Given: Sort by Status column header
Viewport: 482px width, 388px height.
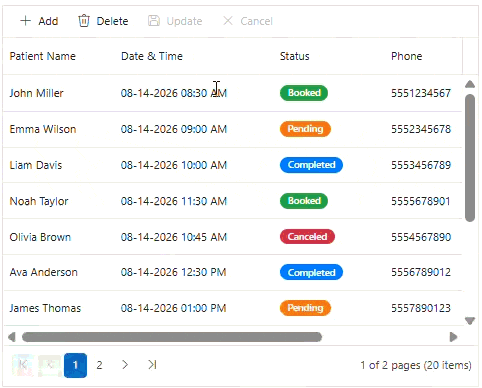Looking at the screenshot, I should [295, 56].
